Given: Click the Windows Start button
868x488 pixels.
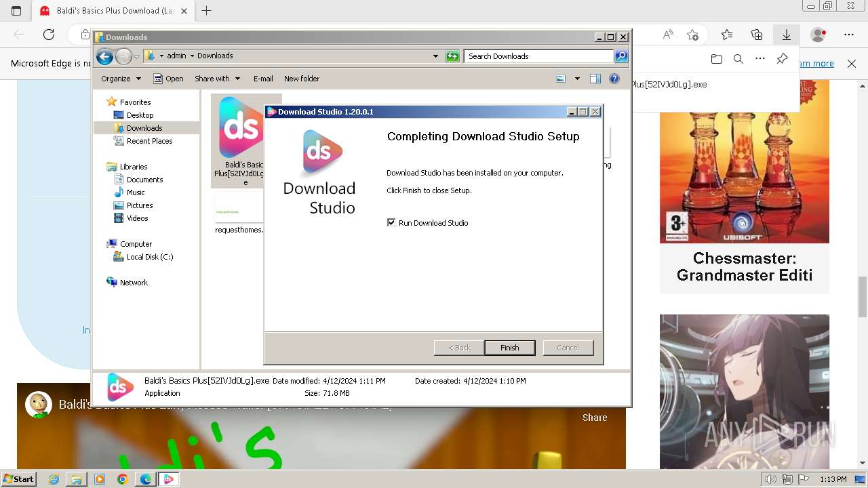Looking at the screenshot, I should [18, 479].
